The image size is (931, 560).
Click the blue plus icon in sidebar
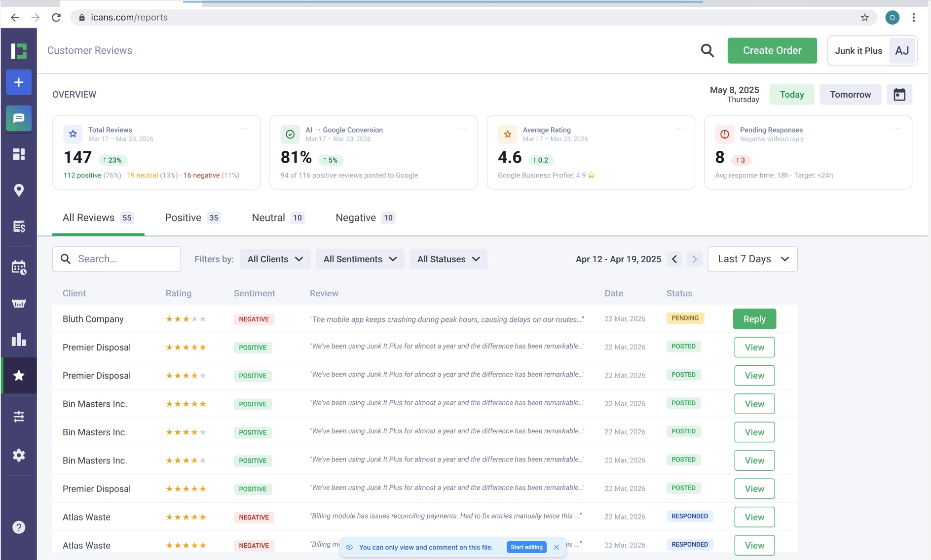click(19, 82)
